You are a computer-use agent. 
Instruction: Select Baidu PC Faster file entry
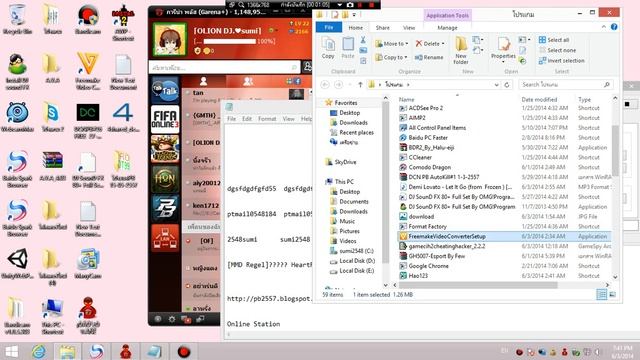[428, 138]
